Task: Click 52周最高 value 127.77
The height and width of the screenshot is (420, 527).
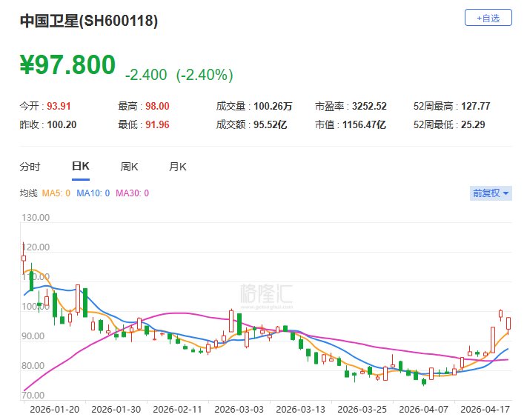Action: coord(476,106)
